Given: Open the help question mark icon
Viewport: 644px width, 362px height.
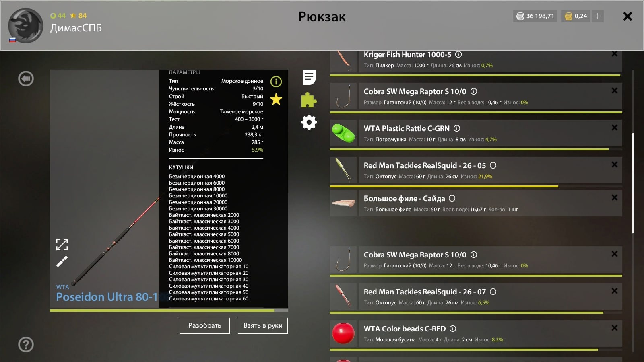Looking at the screenshot, I should click(26, 345).
